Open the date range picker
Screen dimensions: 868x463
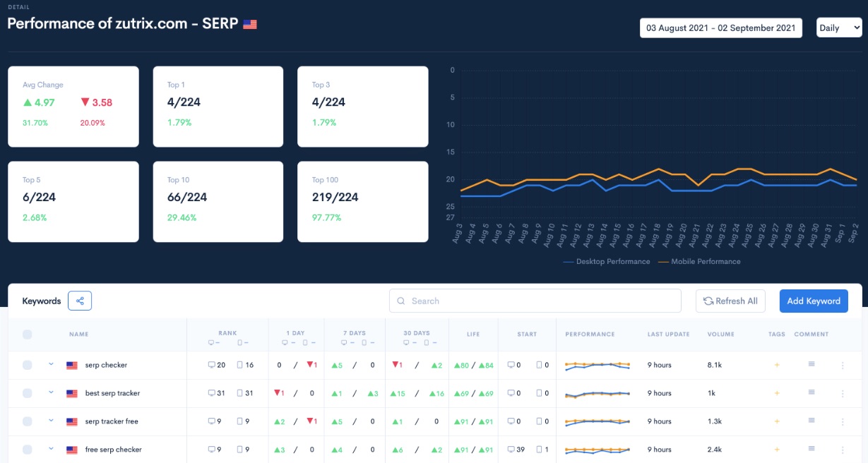click(721, 28)
